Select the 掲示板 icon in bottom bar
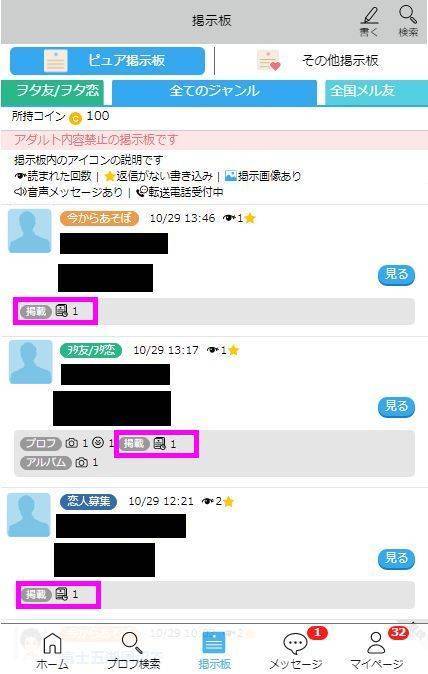The image size is (428, 674). click(214, 643)
